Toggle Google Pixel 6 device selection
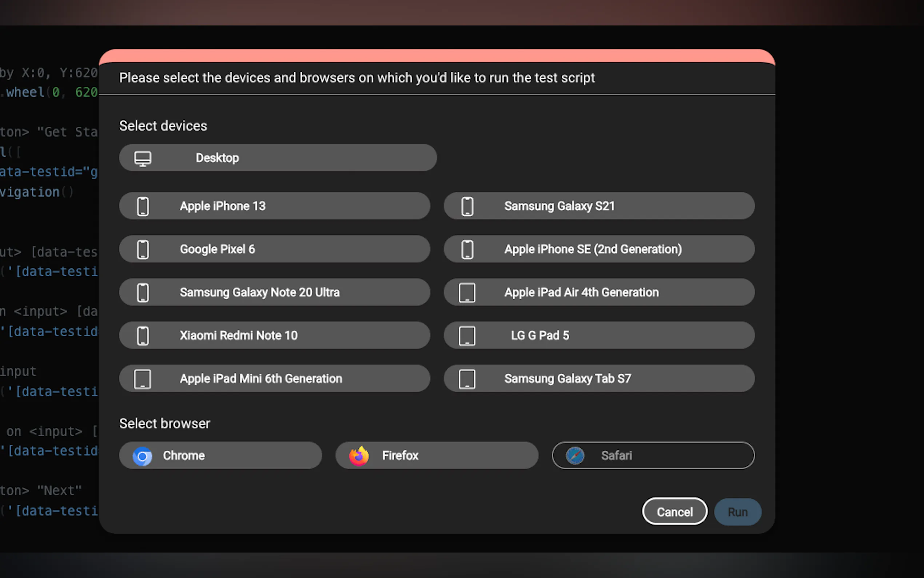924x578 pixels. click(x=274, y=249)
